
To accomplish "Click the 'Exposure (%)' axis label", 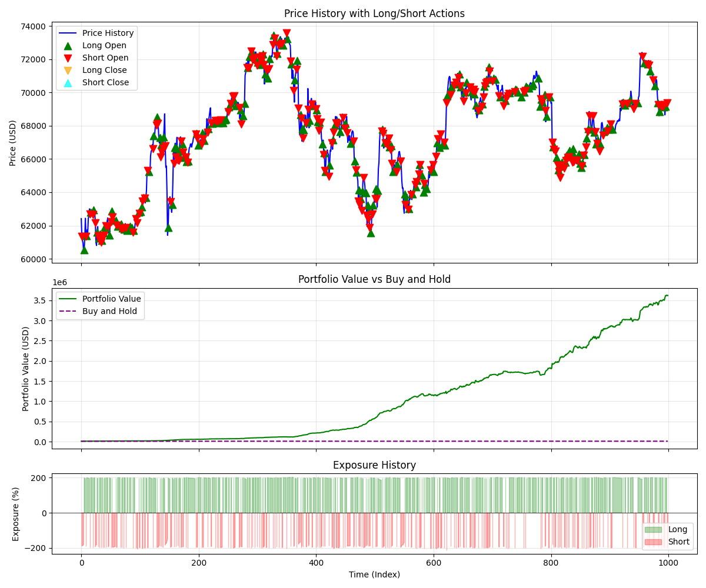I will (x=16, y=513).
